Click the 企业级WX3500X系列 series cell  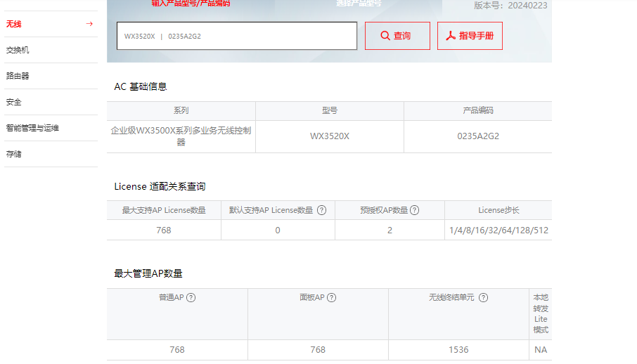181,136
